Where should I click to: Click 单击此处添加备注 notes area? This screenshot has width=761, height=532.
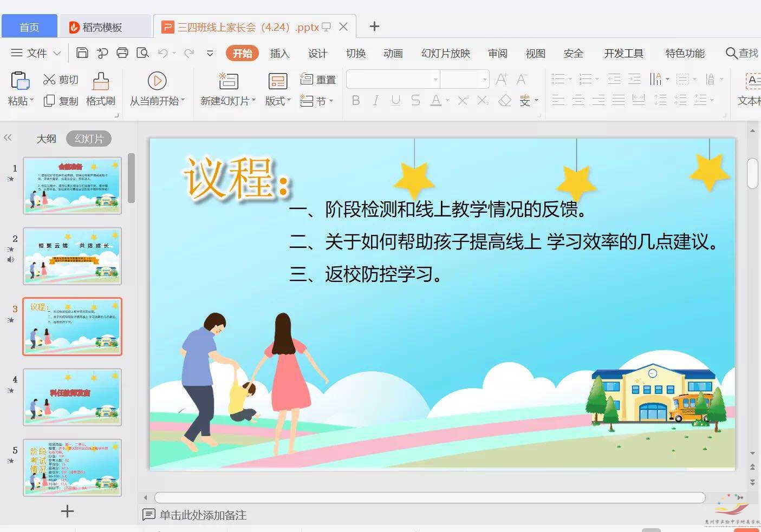click(x=203, y=515)
